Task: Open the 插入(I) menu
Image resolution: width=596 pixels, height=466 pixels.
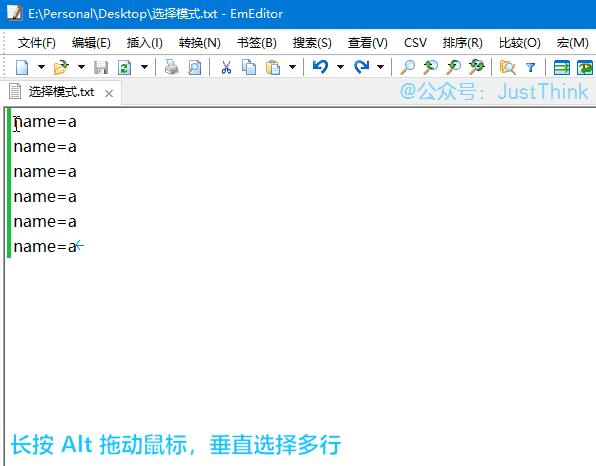Action: [x=144, y=43]
